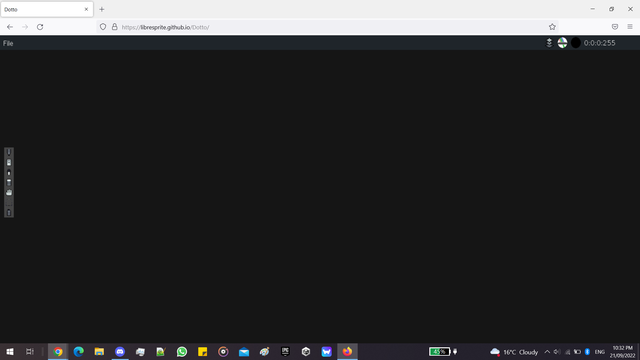This screenshot has width=640, height=360.
Task: Select the bottom tool in left toolbar
Action: pos(9,213)
